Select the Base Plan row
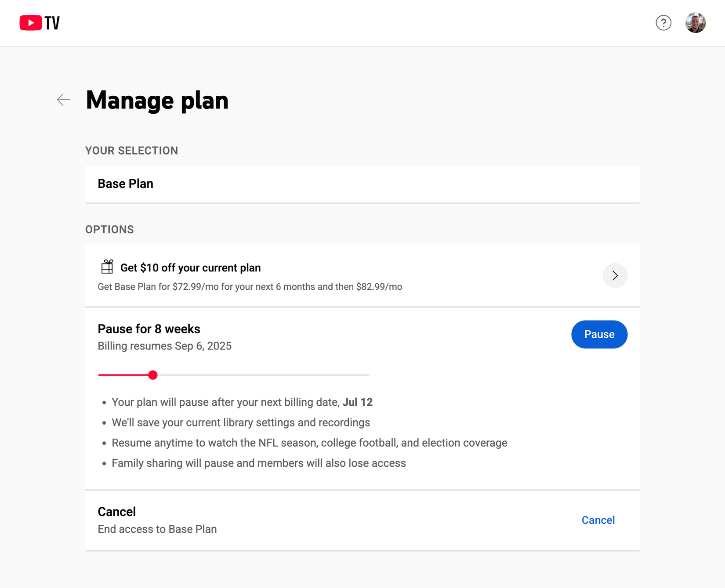The image size is (725, 588). coord(362,184)
